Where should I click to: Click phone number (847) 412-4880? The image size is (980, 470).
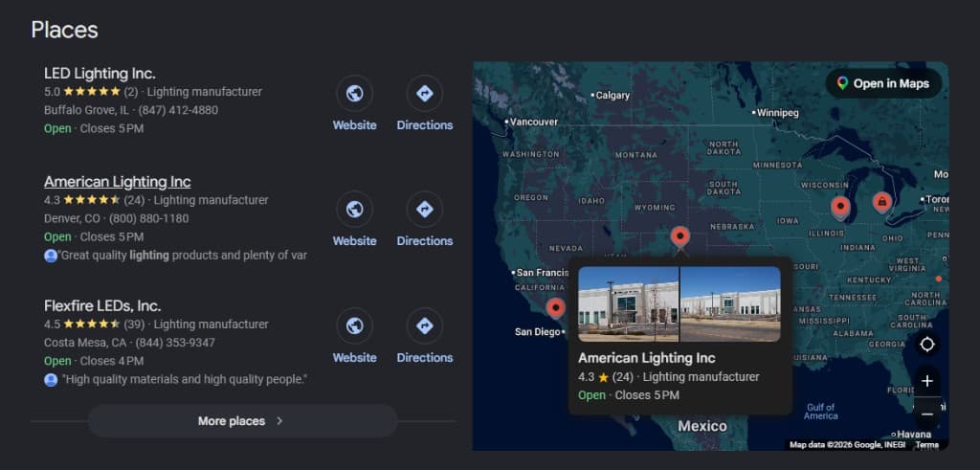click(178, 110)
